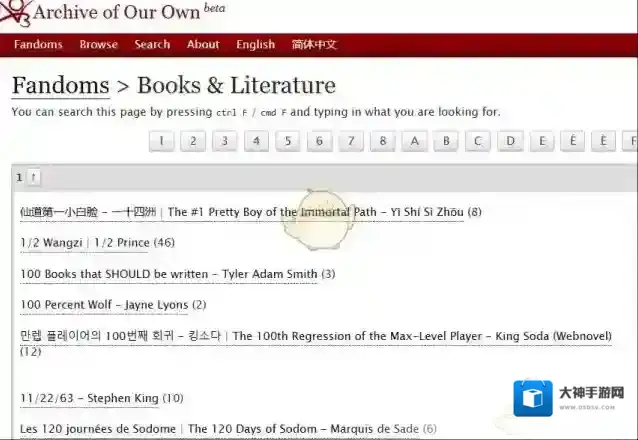Open the Browse menu
This screenshot has width=638, height=440.
tap(98, 44)
